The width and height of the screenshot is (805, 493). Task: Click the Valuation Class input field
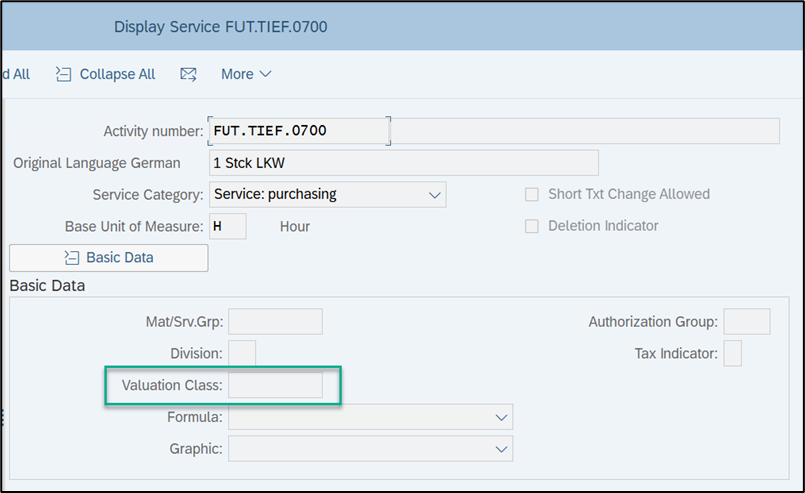275,385
